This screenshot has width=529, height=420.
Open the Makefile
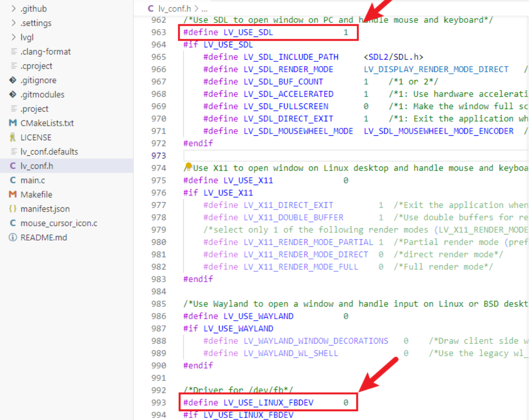click(x=36, y=194)
